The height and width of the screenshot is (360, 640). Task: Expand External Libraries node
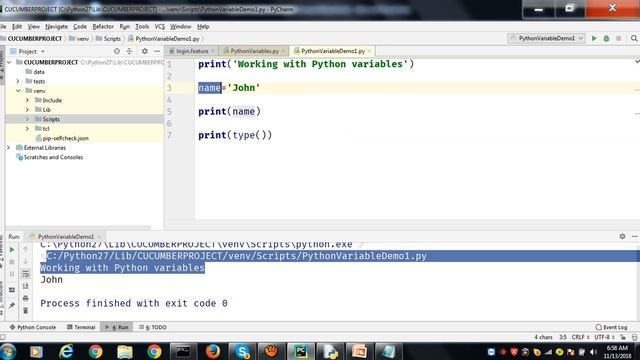[9, 147]
